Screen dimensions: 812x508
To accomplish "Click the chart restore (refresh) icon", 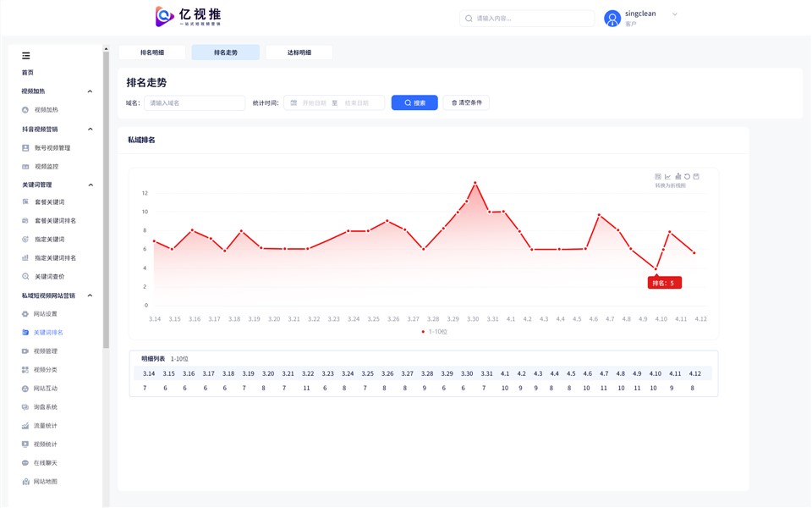I will (687, 177).
